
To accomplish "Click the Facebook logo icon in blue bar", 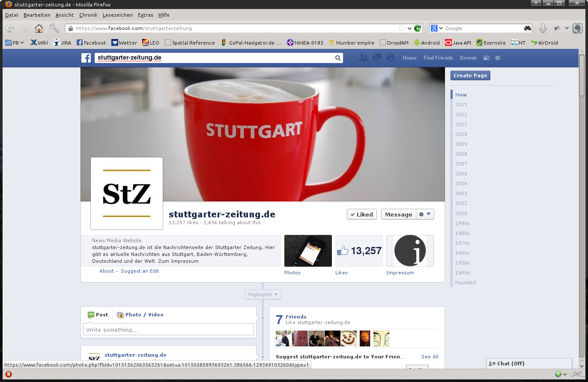I will pos(86,58).
